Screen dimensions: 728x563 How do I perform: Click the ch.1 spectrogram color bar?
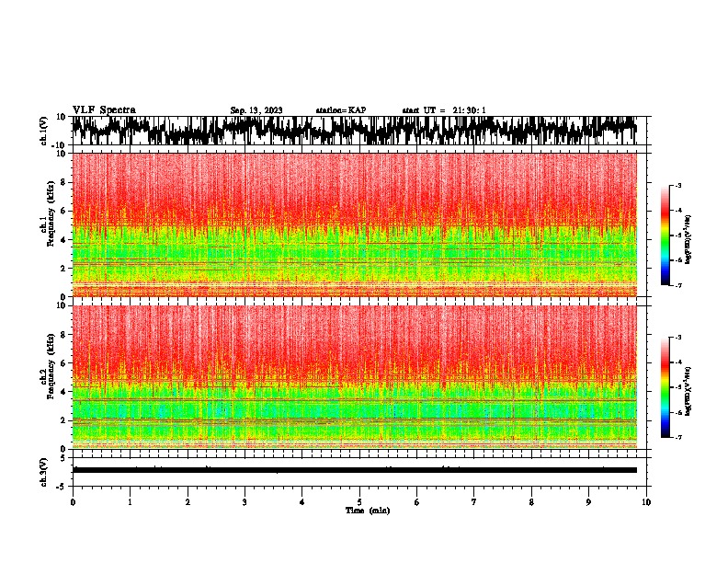pyautogui.click(x=665, y=236)
